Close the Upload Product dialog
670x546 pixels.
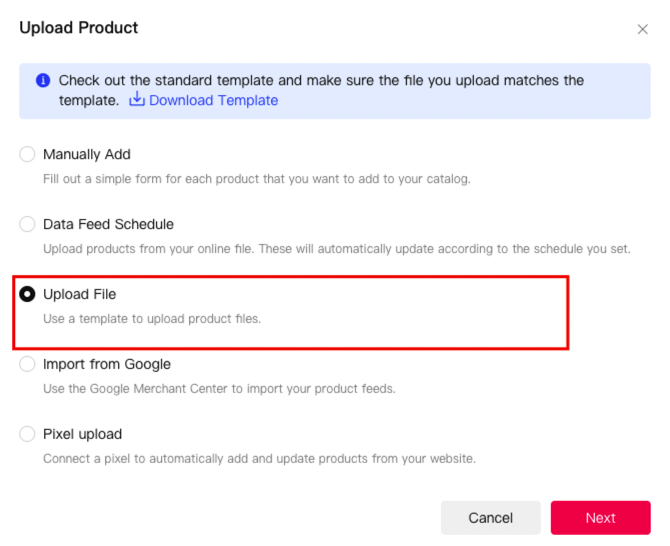(643, 29)
